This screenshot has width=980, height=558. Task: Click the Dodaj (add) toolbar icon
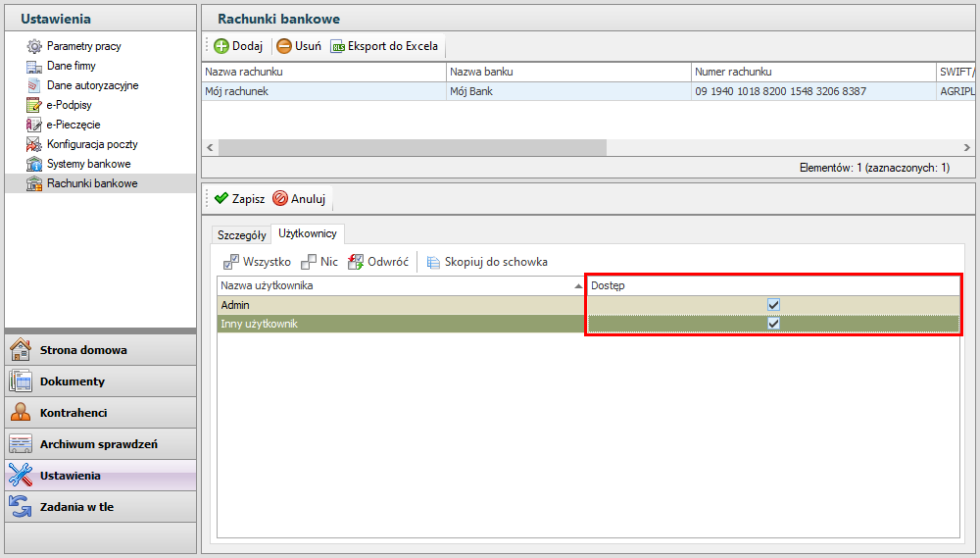click(221, 46)
